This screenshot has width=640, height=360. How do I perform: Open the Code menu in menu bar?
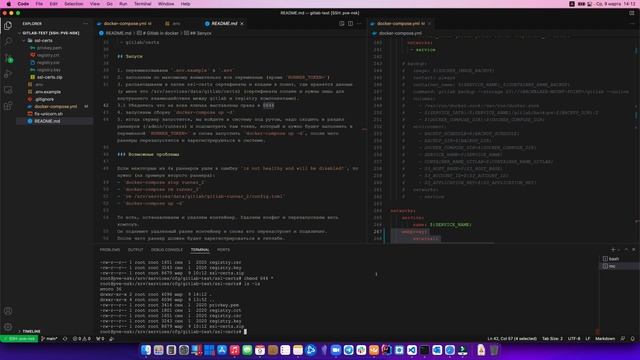(23, 4)
